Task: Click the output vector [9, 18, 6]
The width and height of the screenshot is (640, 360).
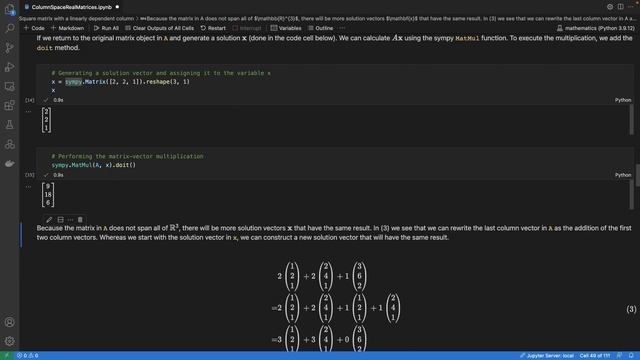Action: point(48,195)
